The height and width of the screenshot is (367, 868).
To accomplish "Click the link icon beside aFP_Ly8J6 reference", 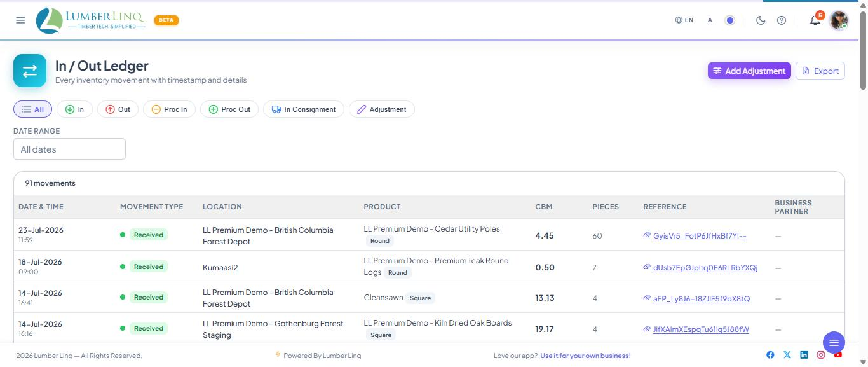I will (647, 298).
